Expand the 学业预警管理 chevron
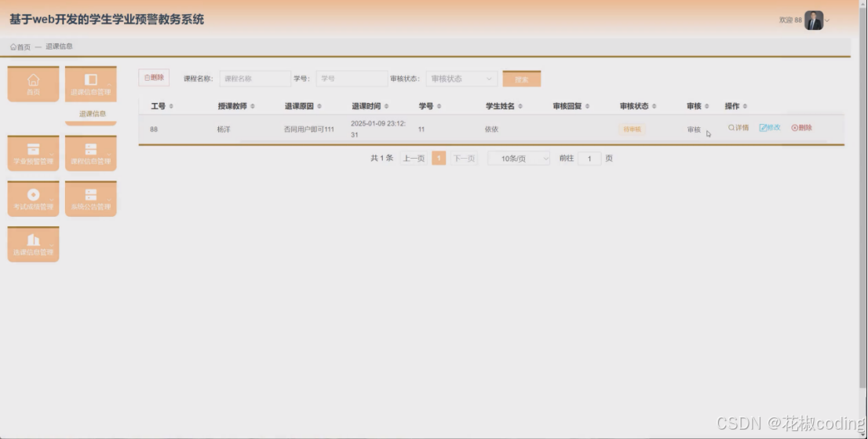The image size is (868, 439). pyautogui.click(x=52, y=154)
